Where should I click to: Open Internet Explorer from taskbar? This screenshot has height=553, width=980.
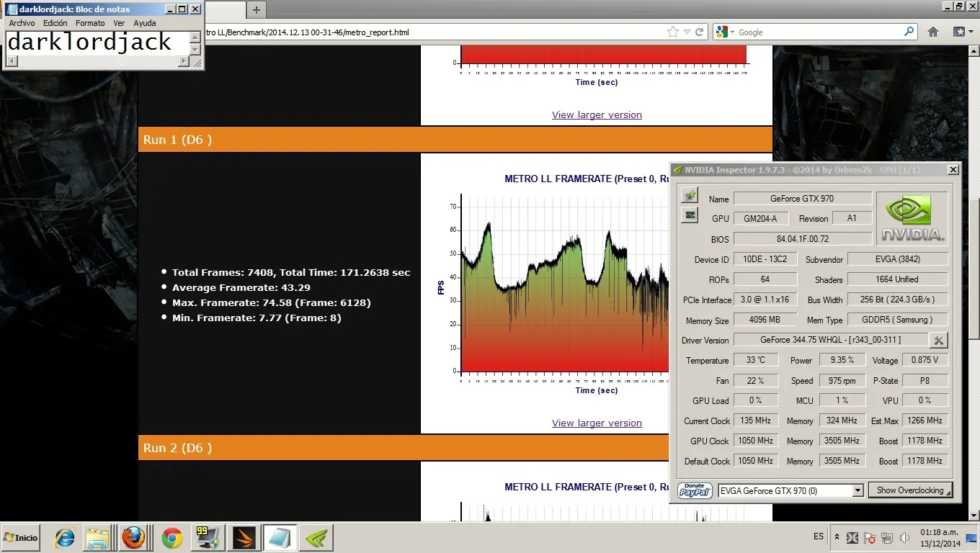65,538
